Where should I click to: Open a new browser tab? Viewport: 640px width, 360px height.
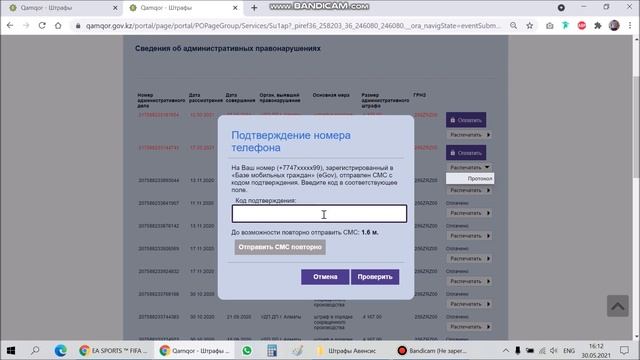(254, 8)
